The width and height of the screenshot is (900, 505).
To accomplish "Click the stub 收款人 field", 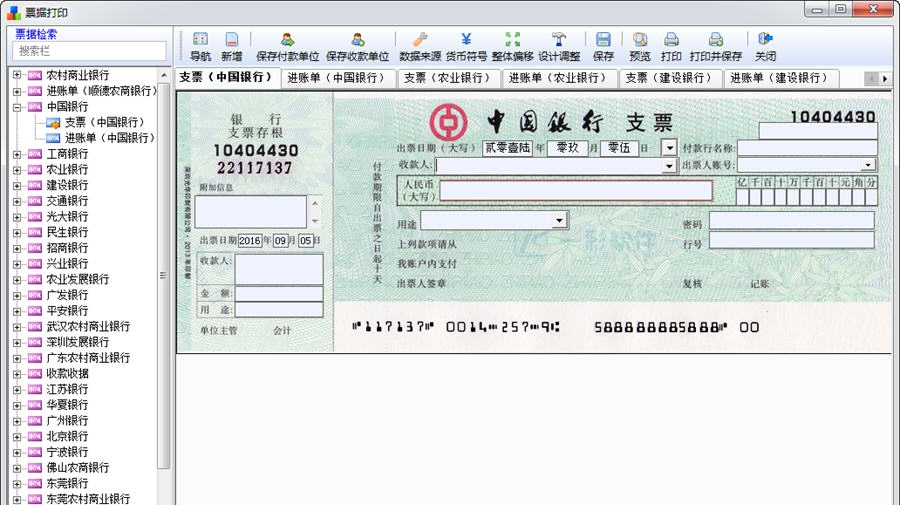I will (279, 269).
